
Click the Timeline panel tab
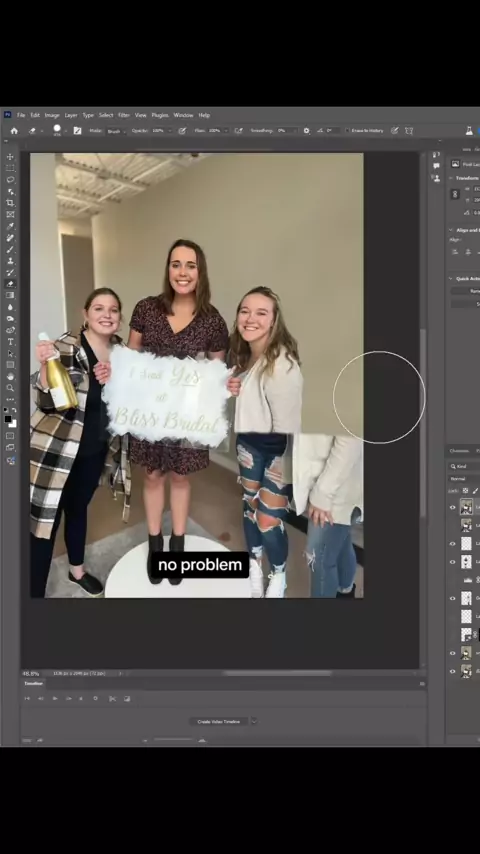pos(33,684)
